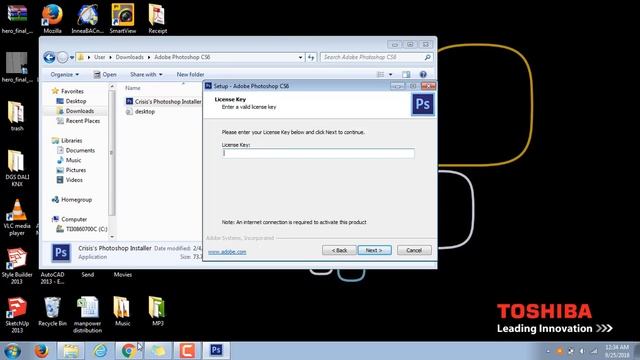Toggle the preview pane button
The height and width of the screenshot is (360, 640).
[406, 75]
